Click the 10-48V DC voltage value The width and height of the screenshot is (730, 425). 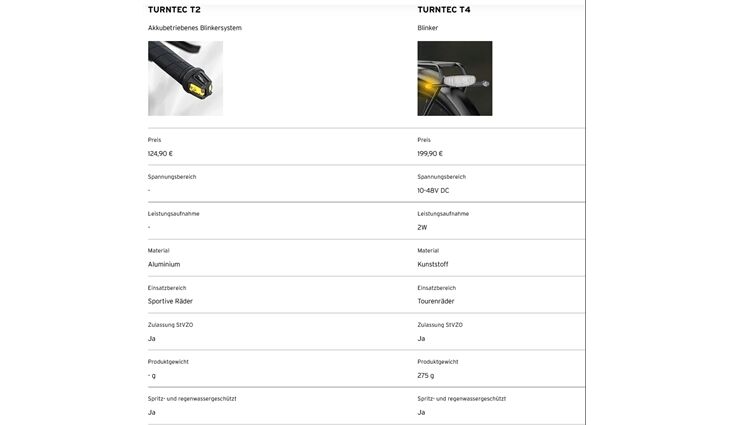point(433,191)
